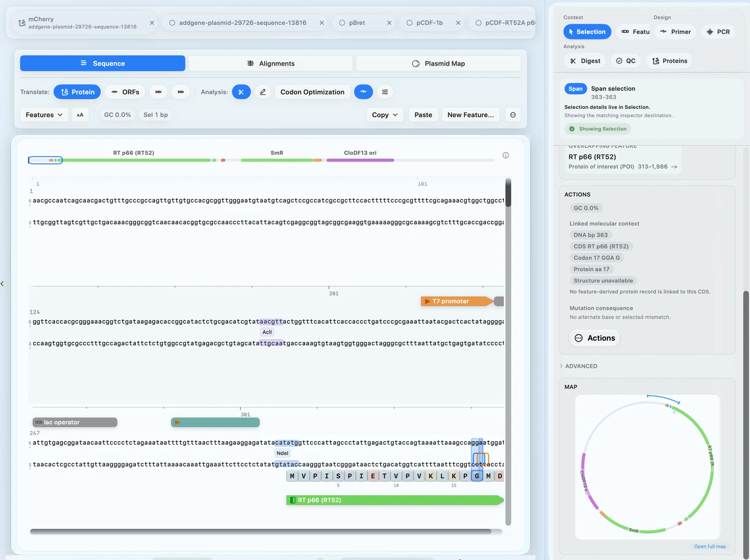Click the second barcode translate icon after ORFs
The height and width of the screenshot is (560, 750).
tap(180, 92)
